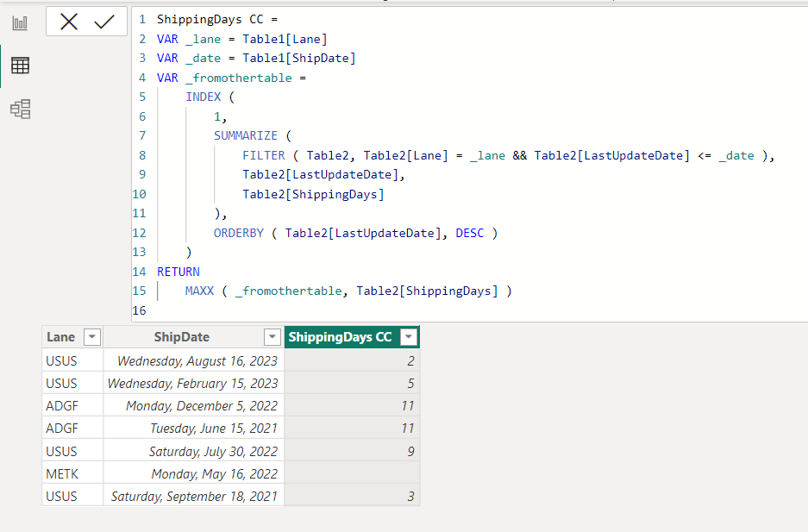Click DESC keyword in ORDERBY line
808x532 pixels.
click(x=469, y=233)
